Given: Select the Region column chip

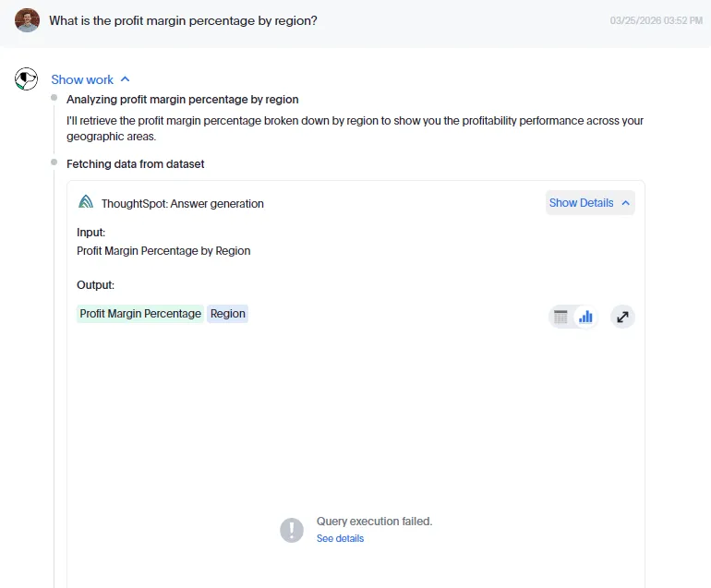Looking at the screenshot, I should (228, 314).
